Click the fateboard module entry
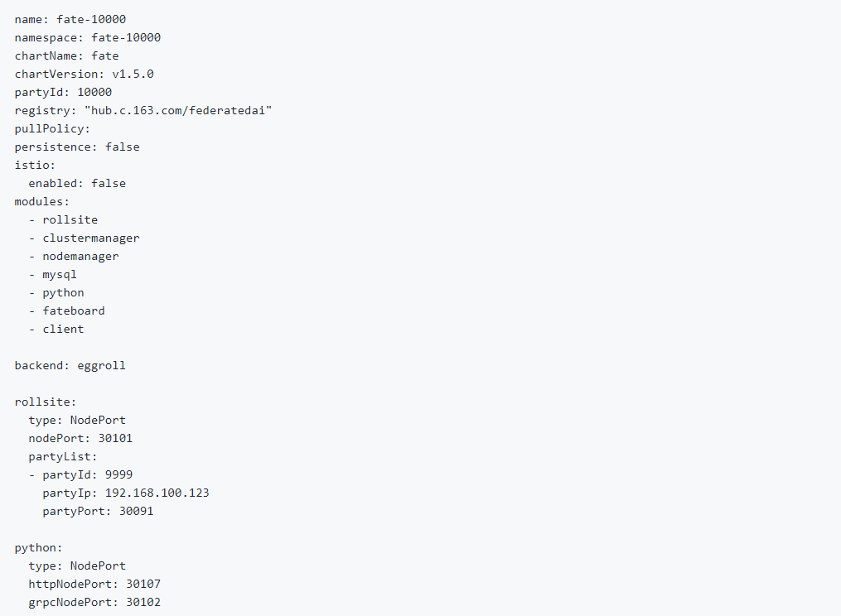 click(74, 310)
